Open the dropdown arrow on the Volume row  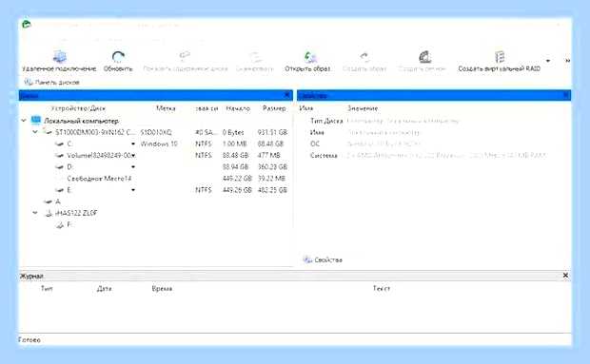coord(134,156)
